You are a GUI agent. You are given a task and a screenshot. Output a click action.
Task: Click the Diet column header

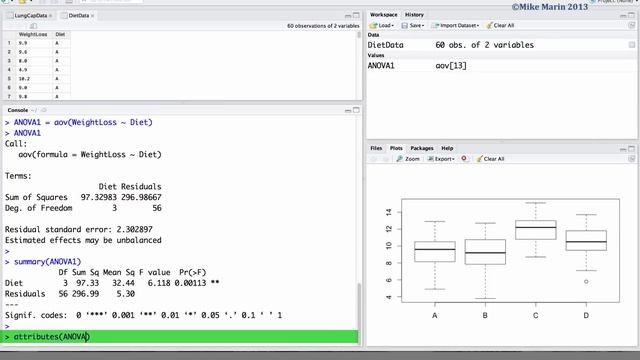coord(60,34)
